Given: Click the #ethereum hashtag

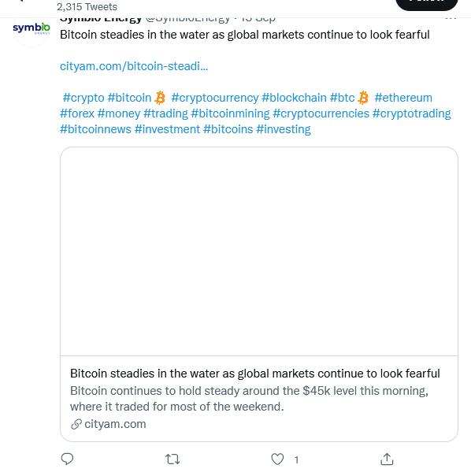Looking at the screenshot, I should [403, 98].
